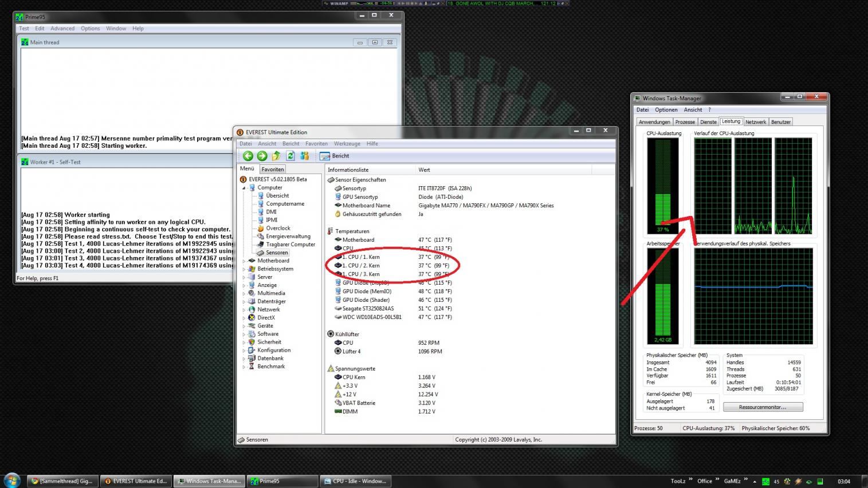The width and height of the screenshot is (868, 488).
Task: Refresh the EVEREST sensor page
Action: (290, 156)
